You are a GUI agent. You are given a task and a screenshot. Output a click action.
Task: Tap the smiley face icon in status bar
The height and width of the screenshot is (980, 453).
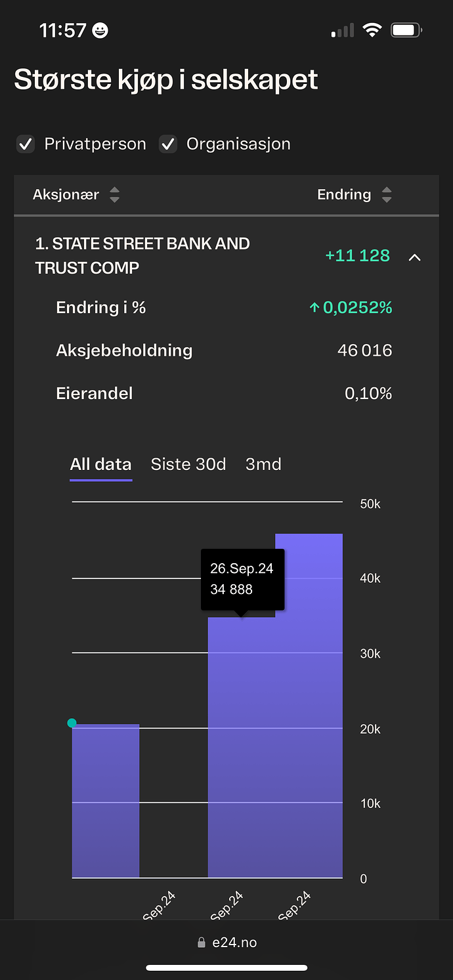click(x=100, y=30)
